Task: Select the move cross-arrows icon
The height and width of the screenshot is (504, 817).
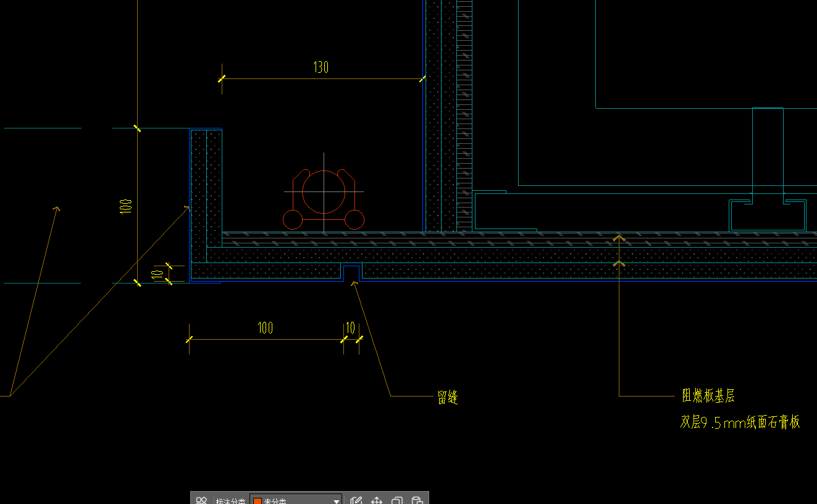Action: point(377,500)
